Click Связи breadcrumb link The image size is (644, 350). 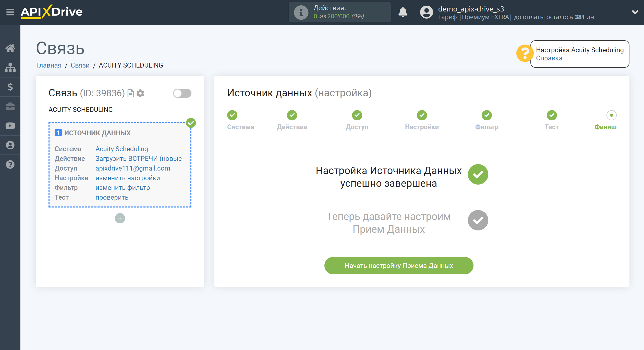point(80,65)
